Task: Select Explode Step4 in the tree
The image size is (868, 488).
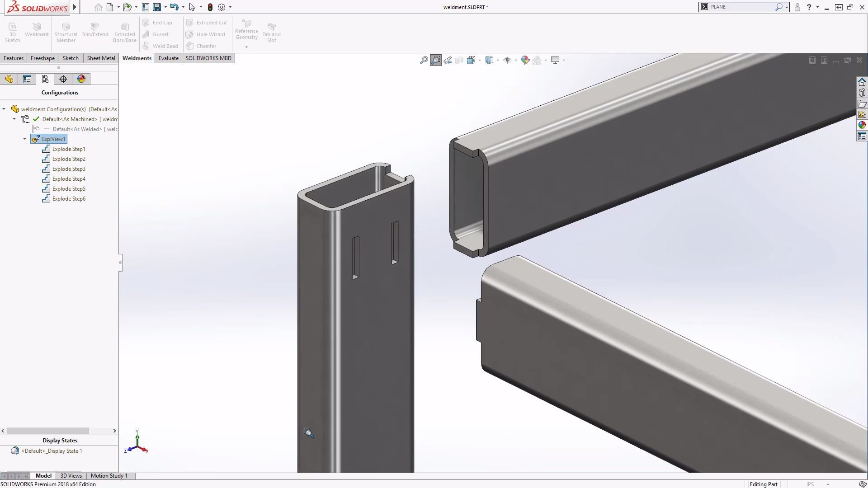Action: 64,179
